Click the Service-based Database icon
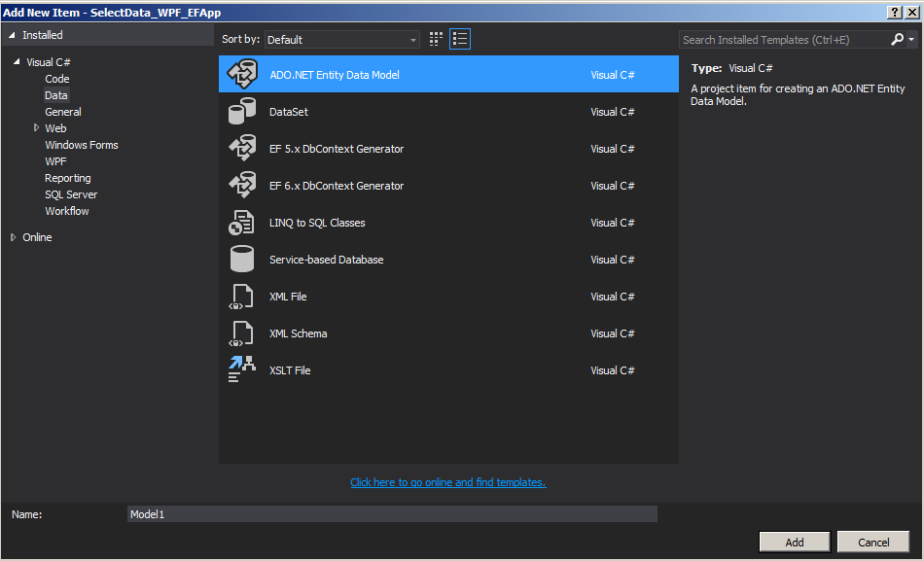This screenshot has width=924, height=561. coord(240,260)
